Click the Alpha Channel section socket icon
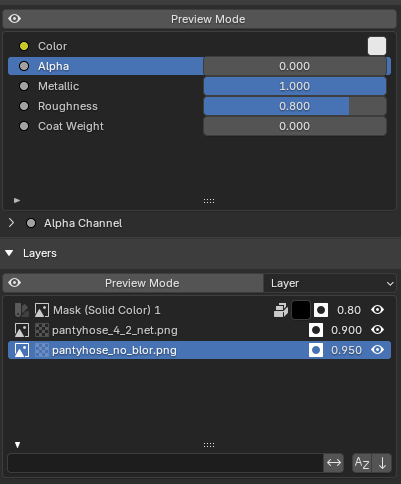 31,223
